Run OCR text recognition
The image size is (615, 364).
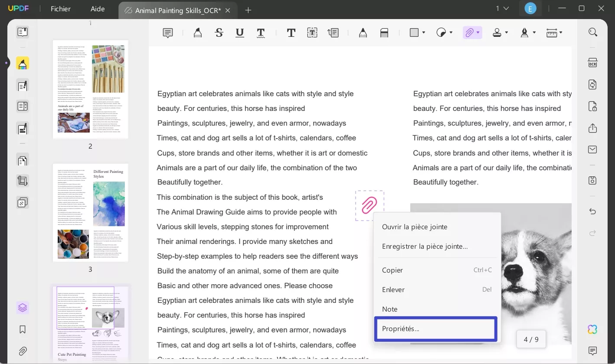[592, 62]
